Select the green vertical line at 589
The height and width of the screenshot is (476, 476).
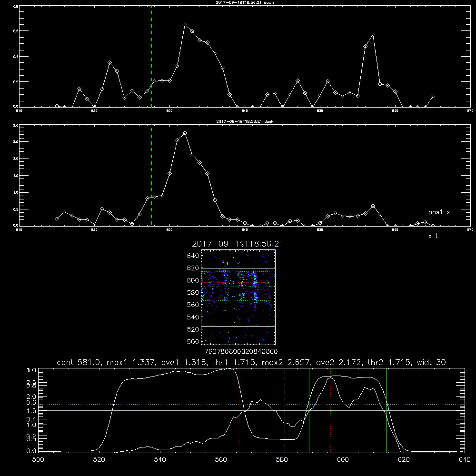pyautogui.click(x=309, y=410)
